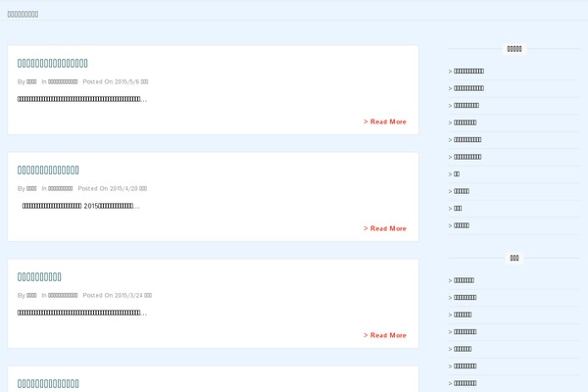588x392 pixels.
Task: Open the category link after 'In' on the 2015/4/20 post
Action: pos(61,189)
